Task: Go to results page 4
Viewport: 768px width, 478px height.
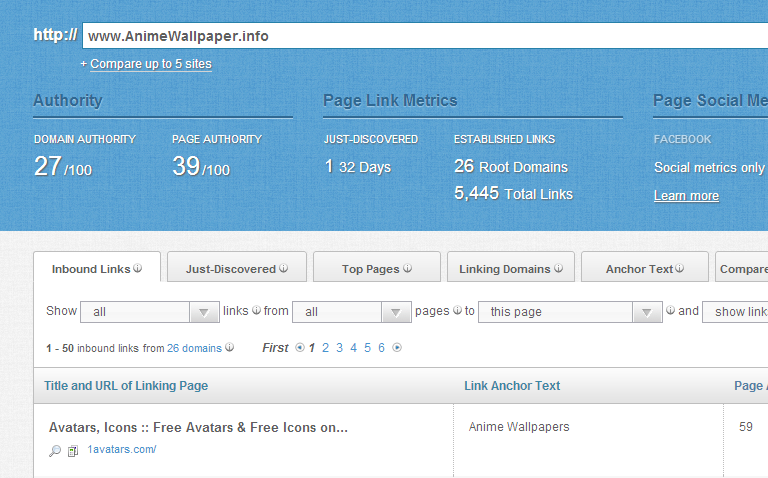Action: 353,348
